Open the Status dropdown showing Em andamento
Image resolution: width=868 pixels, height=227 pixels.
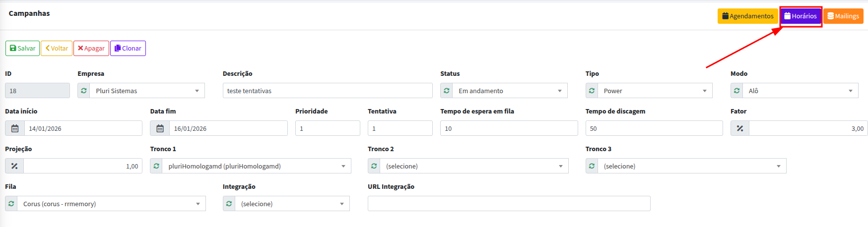pos(510,91)
